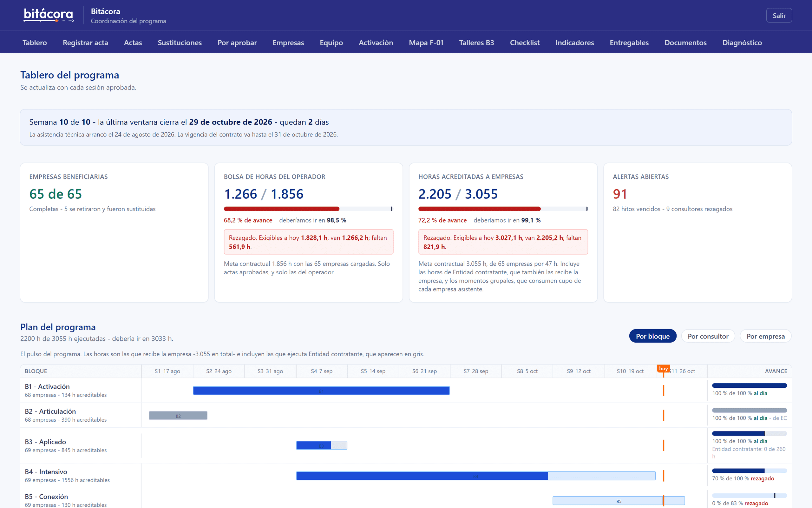The height and width of the screenshot is (508, 812).
Task: Open the Documentos page
Action: [x=685, y=43]
